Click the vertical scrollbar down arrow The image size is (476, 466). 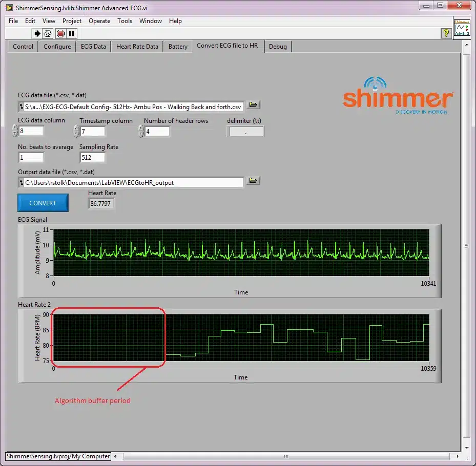click(467, 448)
